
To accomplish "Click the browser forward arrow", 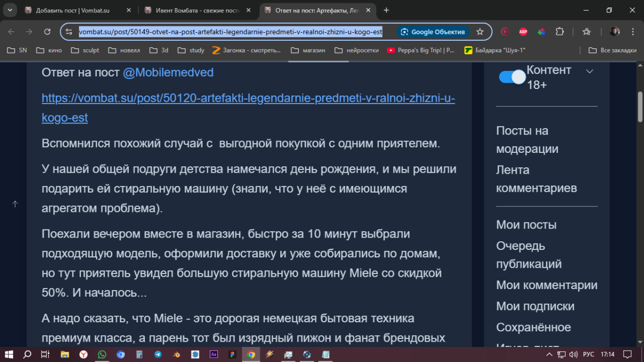I will pos(29,32).
